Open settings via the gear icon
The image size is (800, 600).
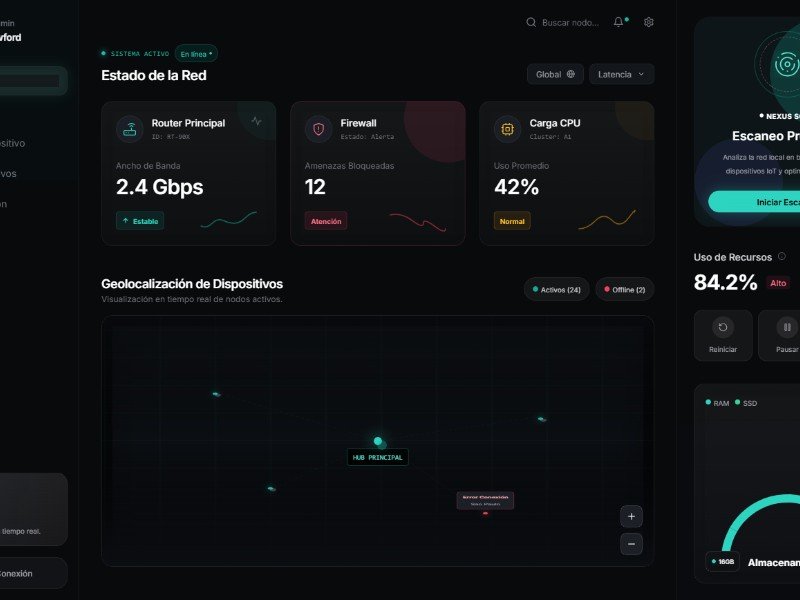(649, 22)
